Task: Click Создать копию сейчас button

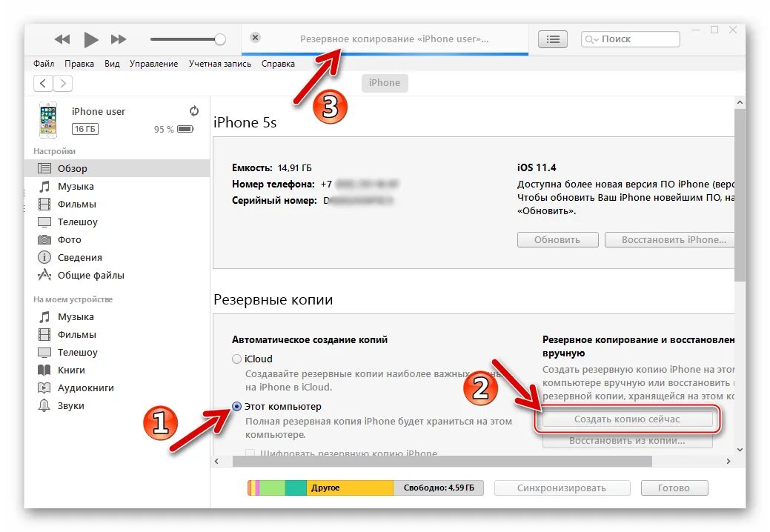Action: tap(627, 419)
